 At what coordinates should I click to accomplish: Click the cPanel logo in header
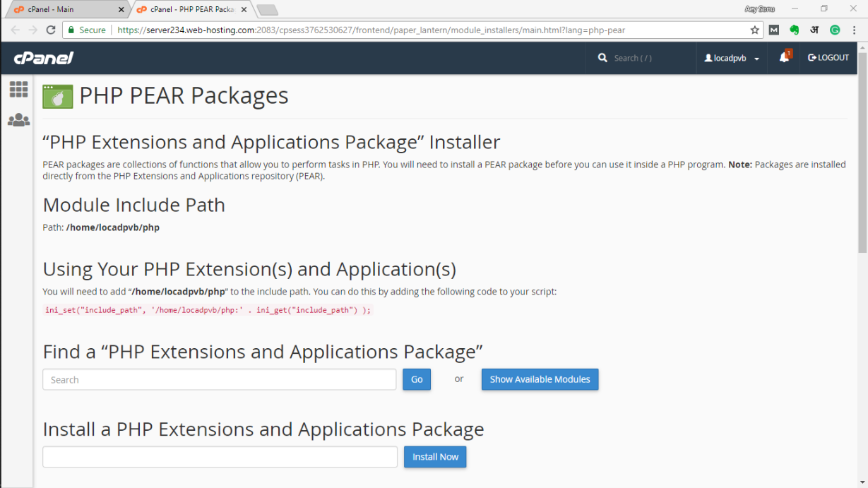click(x=44, y=58)
